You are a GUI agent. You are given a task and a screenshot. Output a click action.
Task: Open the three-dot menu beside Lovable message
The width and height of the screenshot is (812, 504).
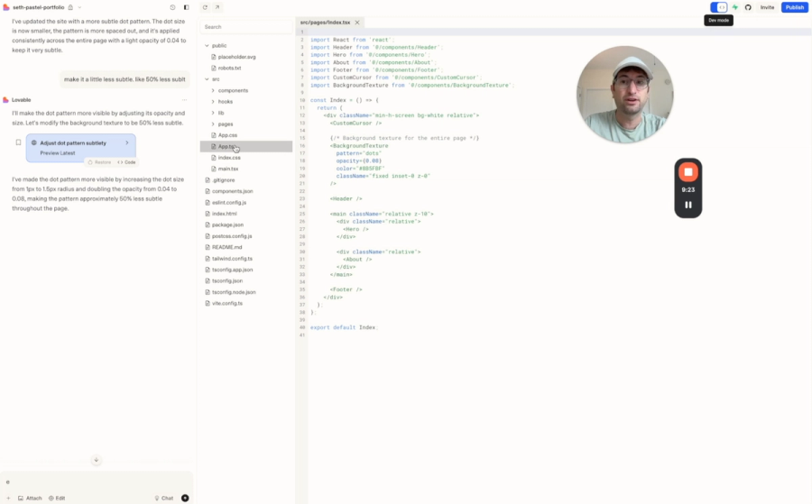pyautogui.click(x=184, y=100)
